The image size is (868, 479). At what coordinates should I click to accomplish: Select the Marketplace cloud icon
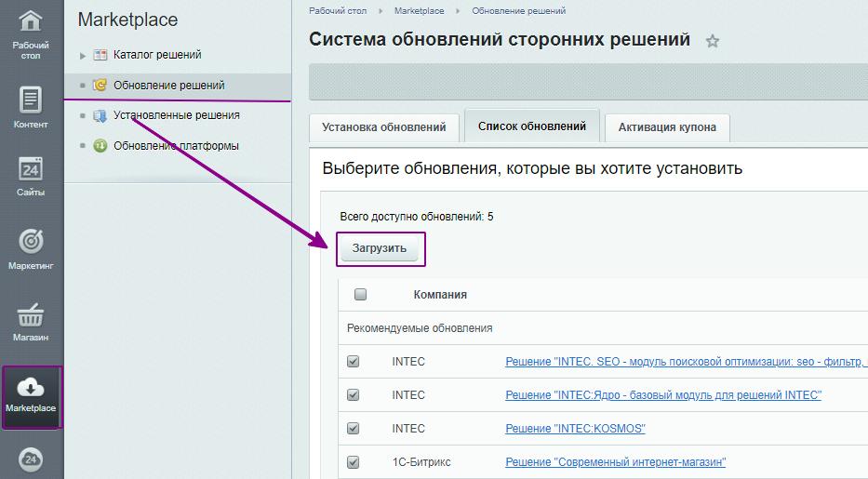[x=31, y=388]
